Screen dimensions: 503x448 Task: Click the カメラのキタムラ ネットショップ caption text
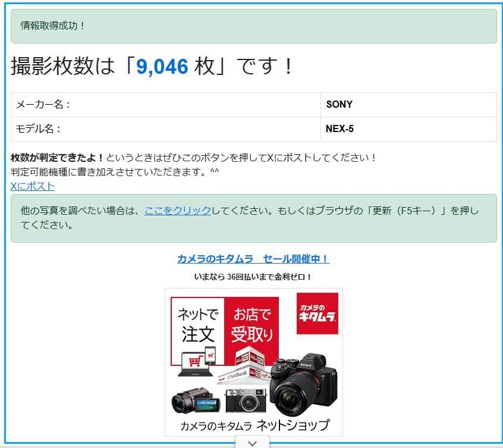(254, 425)
